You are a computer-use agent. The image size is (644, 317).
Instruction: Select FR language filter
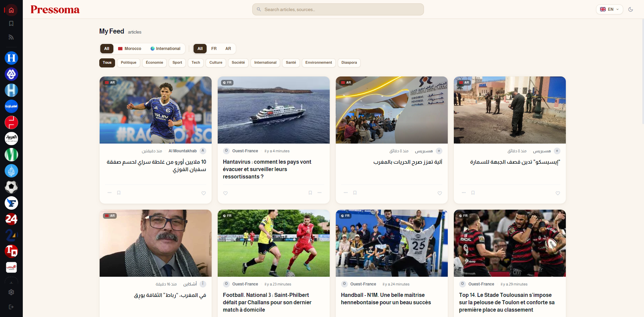pyautogui.click(x=214, y=49)
